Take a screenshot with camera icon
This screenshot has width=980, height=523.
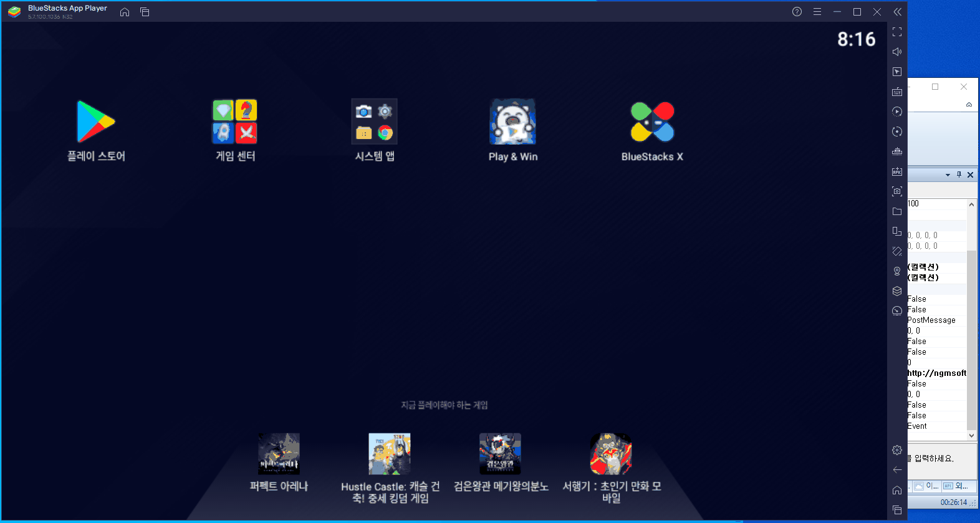[x=897, y=191]
